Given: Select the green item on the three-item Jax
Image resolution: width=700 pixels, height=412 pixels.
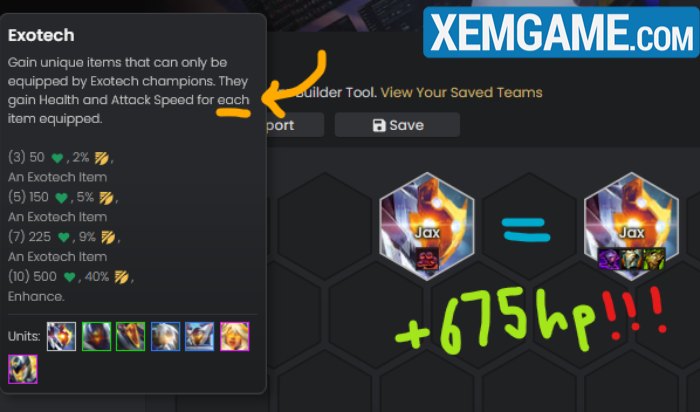Looking at the screenshot, I should (x=654, y=259).
